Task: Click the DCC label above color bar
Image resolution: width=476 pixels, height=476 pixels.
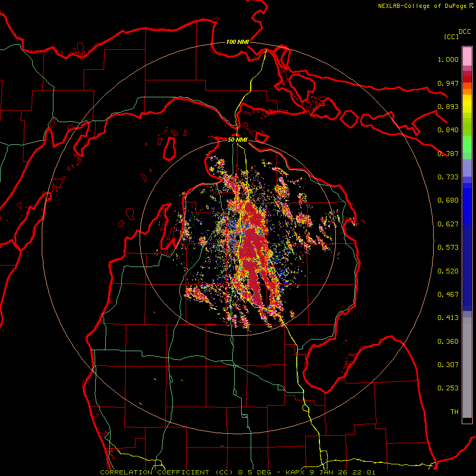Action: pos(465,32)
